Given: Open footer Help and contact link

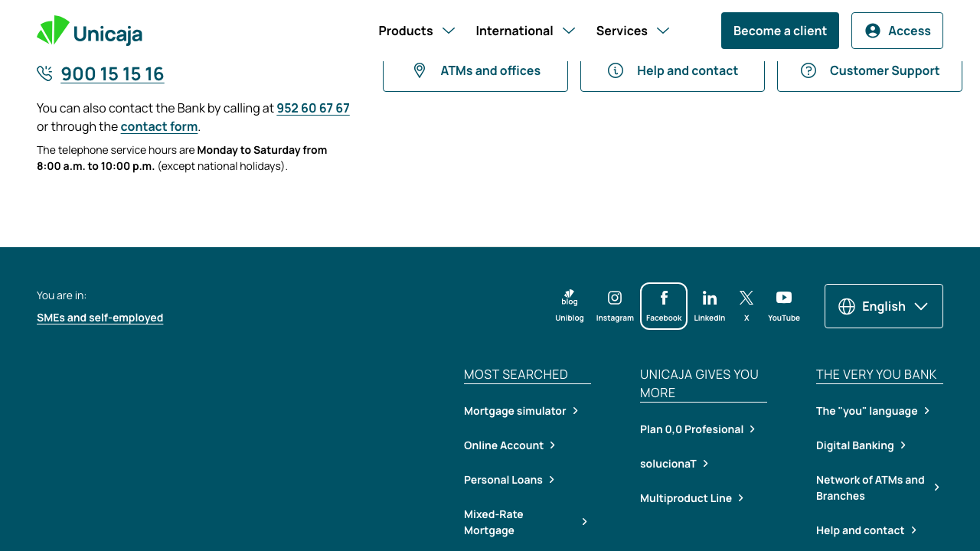Looking at the screenshot, I should (x=867, y=530).
